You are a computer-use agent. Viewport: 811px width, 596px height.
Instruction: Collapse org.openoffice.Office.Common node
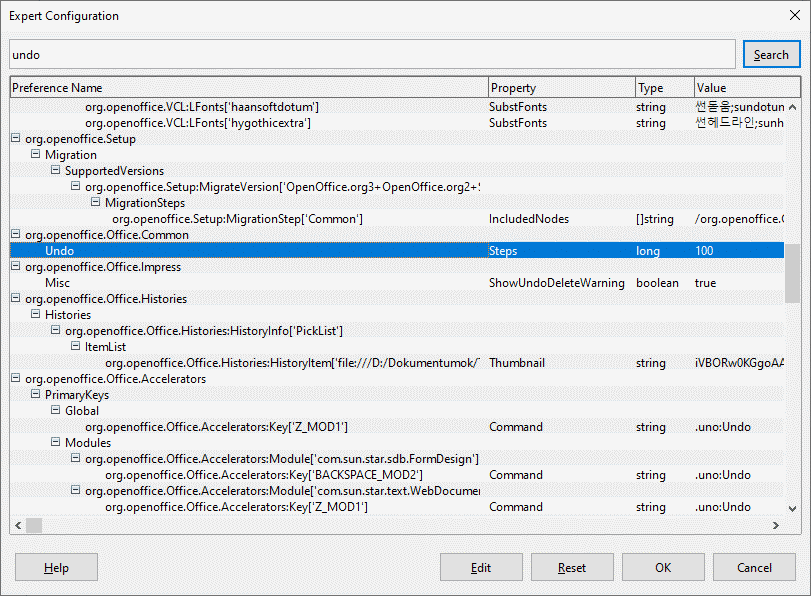(x=16, y=235)
